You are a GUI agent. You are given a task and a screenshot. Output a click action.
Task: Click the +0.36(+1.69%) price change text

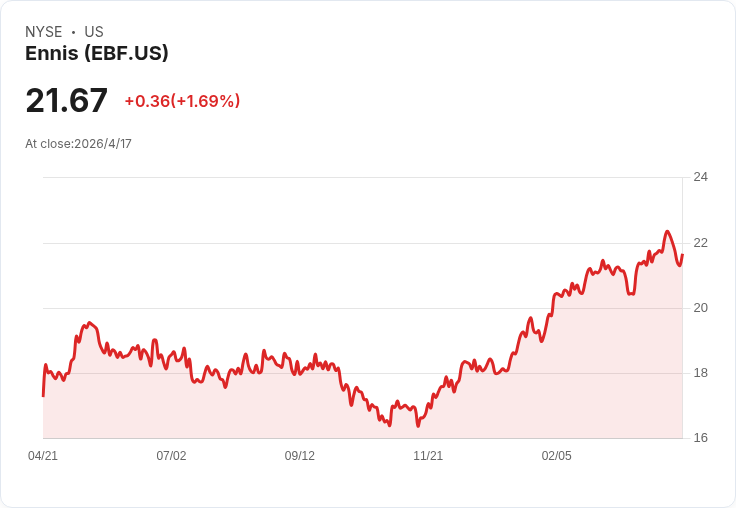(x=182, y=101)
